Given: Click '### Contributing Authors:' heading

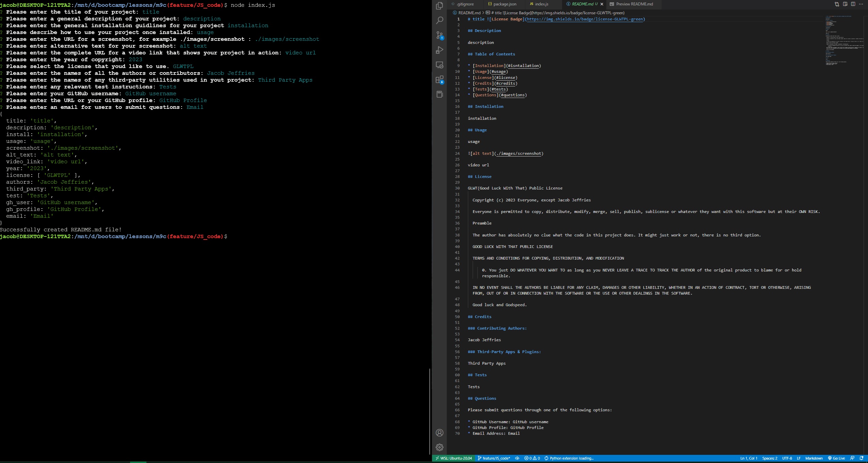Looking at the screenshot, I should pyautogui.click(x=497, y=328).
